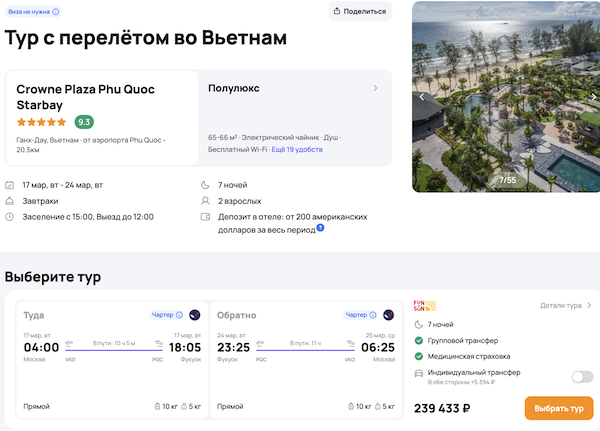Toggle Индивидуальный трансфер switch
This screenshot has width=600, height=431.
(x=581, y=377)
